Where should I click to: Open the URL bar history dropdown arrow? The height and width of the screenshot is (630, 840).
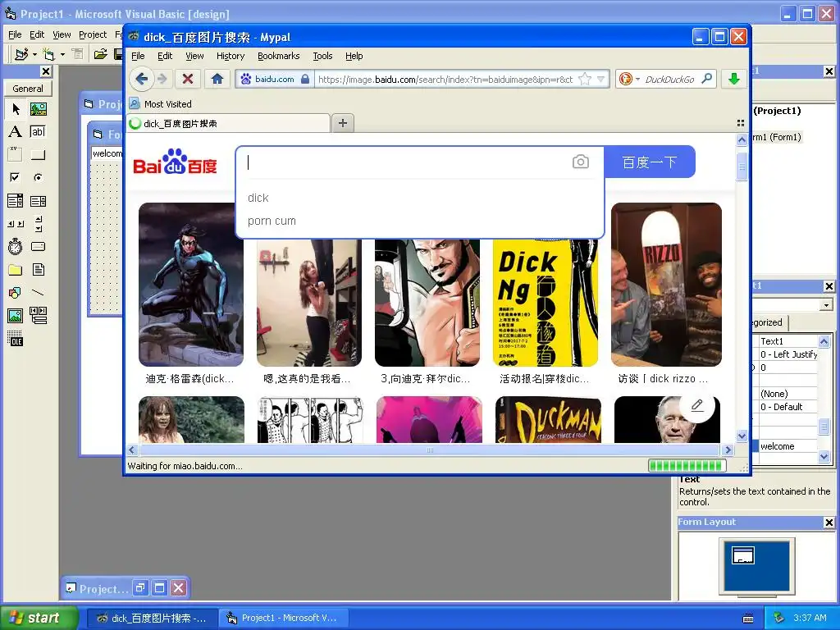point(601,80)
